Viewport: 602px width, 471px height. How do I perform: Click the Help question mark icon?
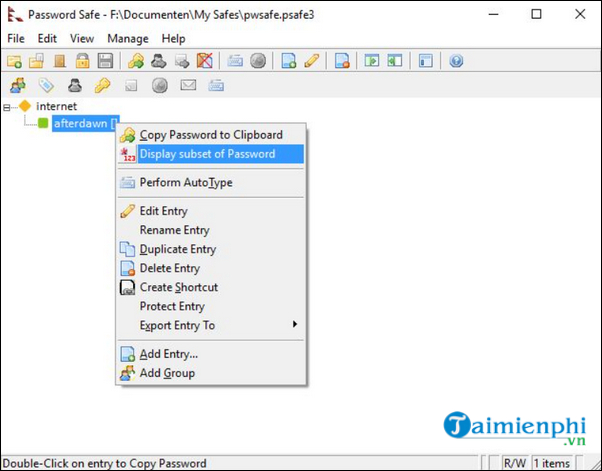click(x=456, y=61)
